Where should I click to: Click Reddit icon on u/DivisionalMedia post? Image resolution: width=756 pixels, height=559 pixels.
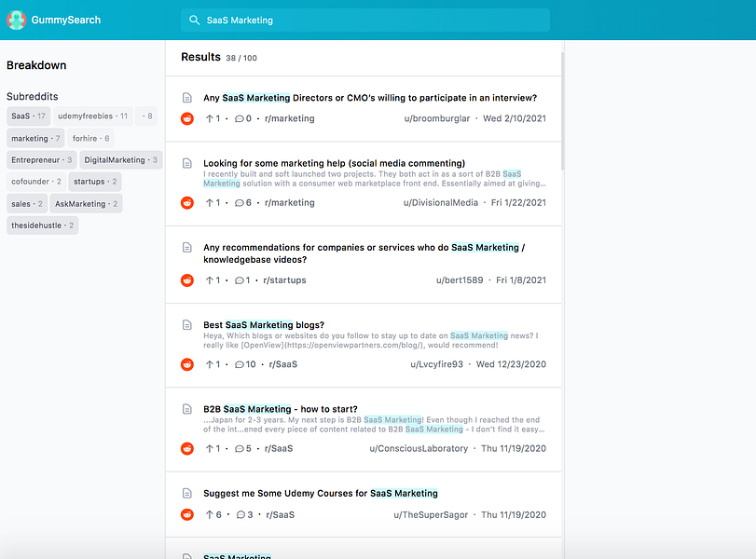click(187, 203)
